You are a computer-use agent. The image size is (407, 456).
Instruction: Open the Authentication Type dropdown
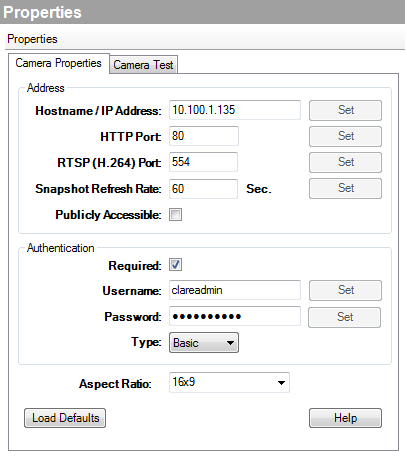[x=204, y=342]
